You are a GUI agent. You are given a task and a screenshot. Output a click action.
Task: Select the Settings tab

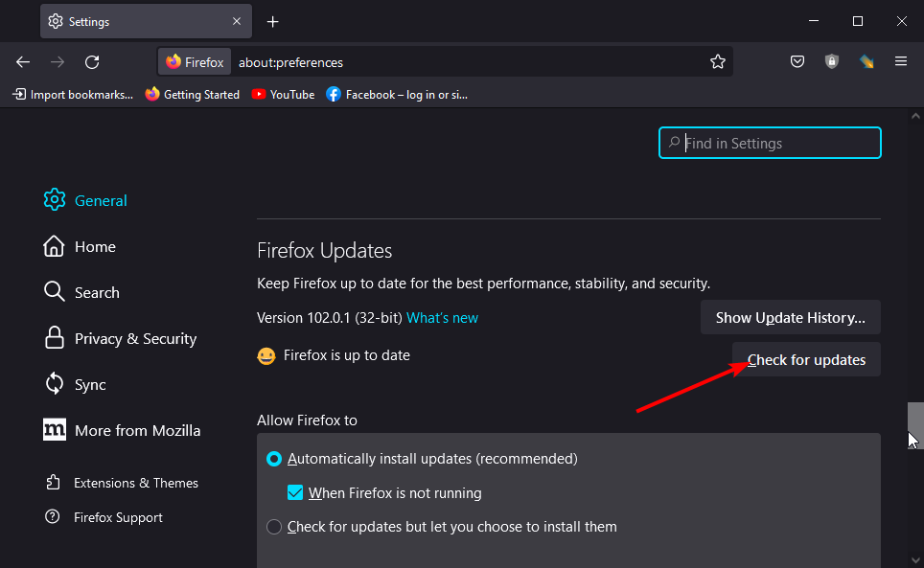(x=146, y=21)
